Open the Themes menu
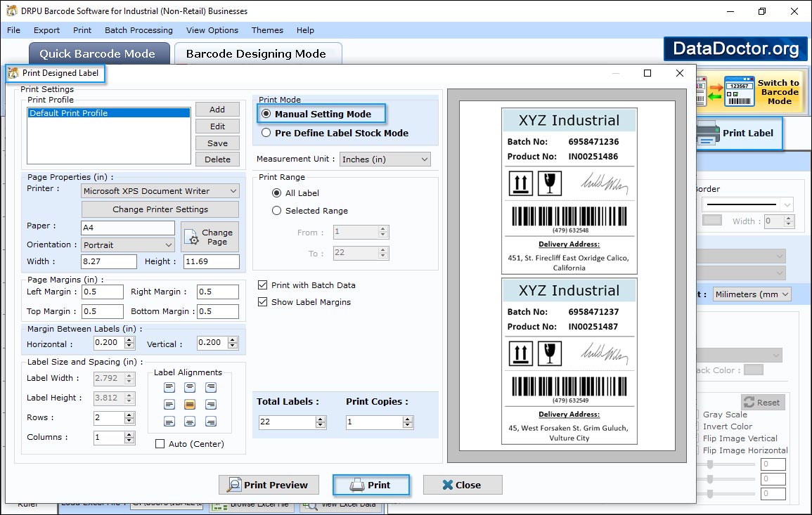The width and height of the screenshot is (812, 515). click(x=267, y=30)
